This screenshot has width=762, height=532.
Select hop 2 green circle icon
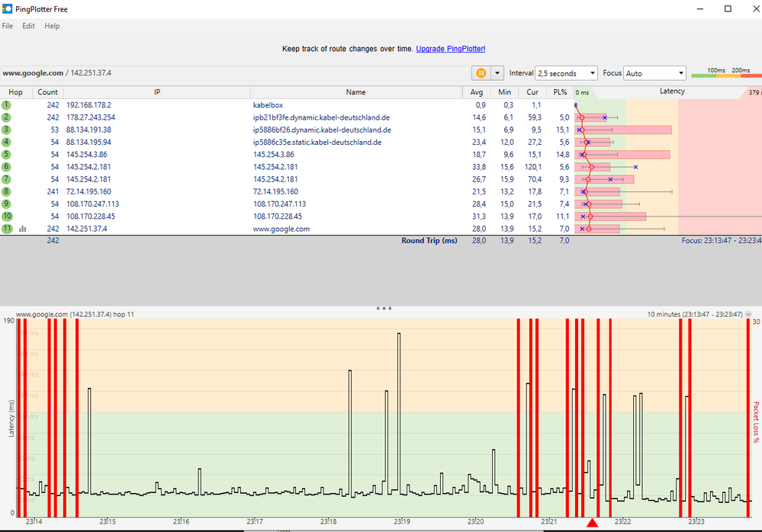click(6, 117)
